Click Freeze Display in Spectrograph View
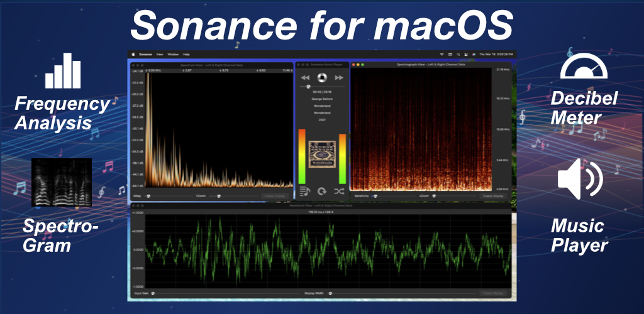This screenshot has width=644, height=314. pyautogui.click(x=493, y=196)
